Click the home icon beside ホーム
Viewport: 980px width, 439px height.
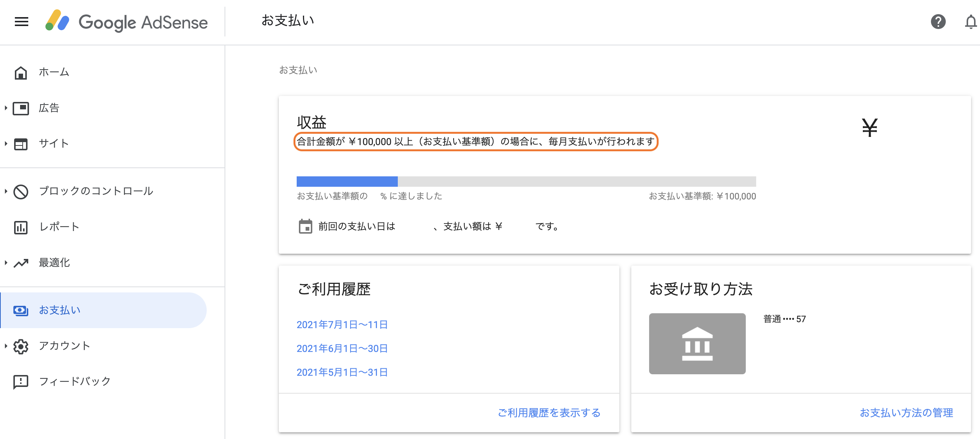pyautogui.click(x=20, y=72)
